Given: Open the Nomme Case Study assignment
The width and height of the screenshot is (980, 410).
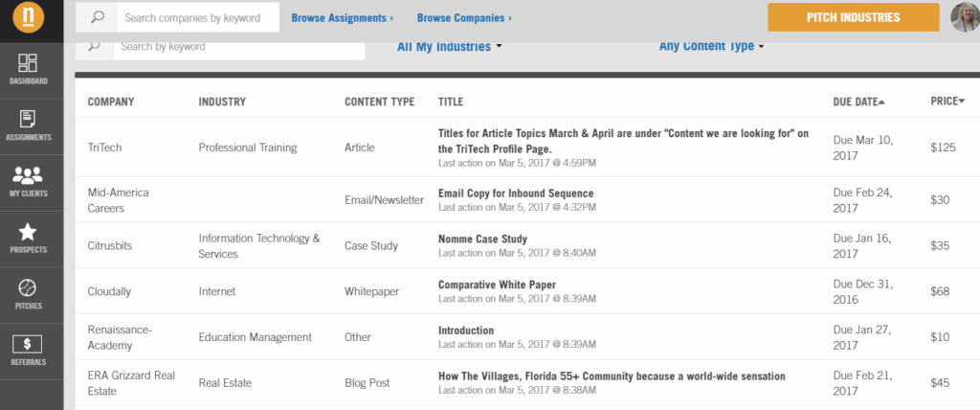Looking at the screenshot, I should (x=482, y=239).
